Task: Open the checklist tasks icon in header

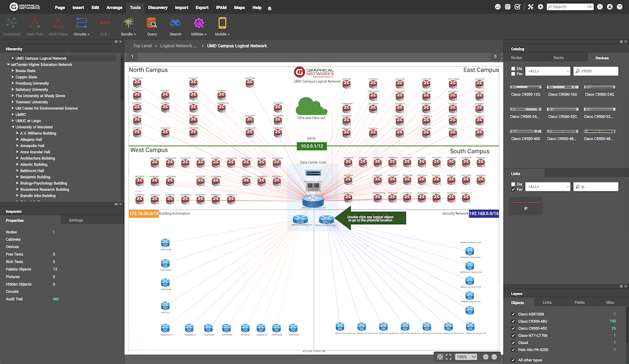Action: pos(517,7)
